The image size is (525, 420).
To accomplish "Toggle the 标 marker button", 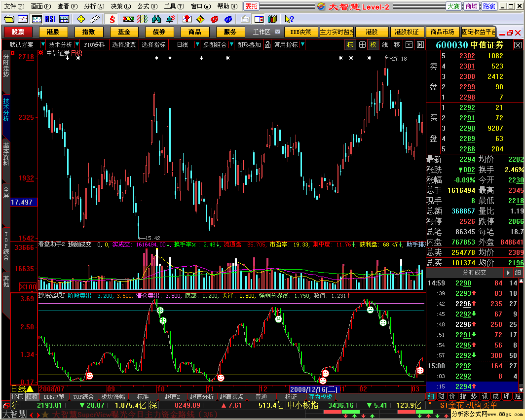I will click(x=350, y=44).
